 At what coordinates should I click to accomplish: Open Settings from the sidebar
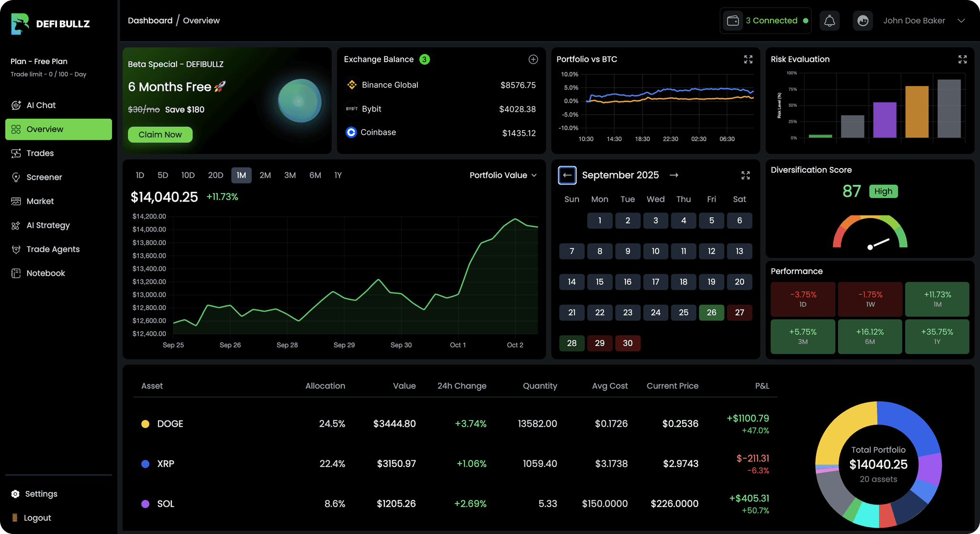pyautogui.click(x=41, y=493)
